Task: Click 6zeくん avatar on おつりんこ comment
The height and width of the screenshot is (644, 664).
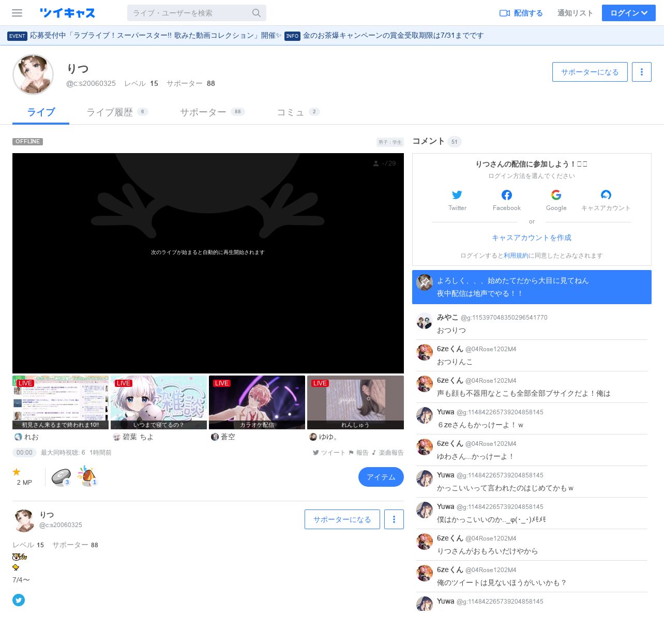Action: tap(425, 353)
